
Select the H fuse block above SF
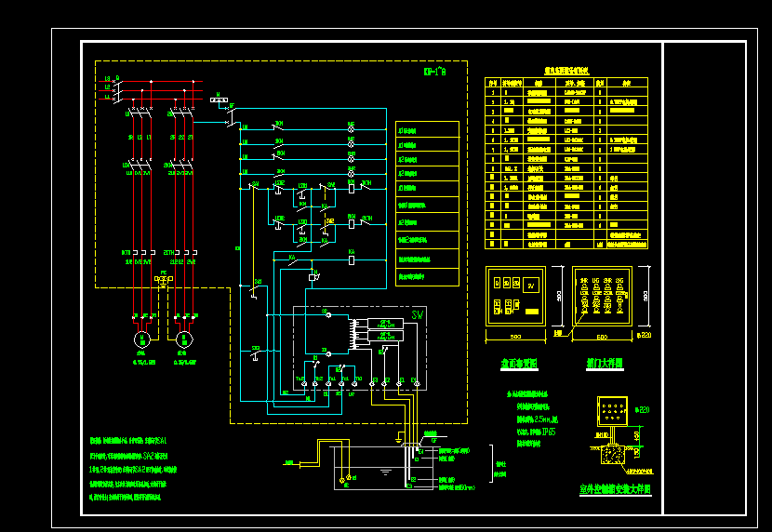[219, 100]
